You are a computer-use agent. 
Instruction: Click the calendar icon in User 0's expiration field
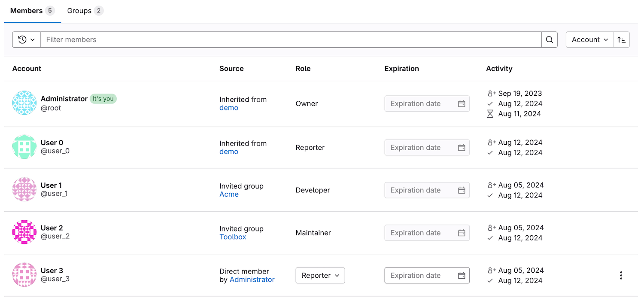[x=462, y=147]
